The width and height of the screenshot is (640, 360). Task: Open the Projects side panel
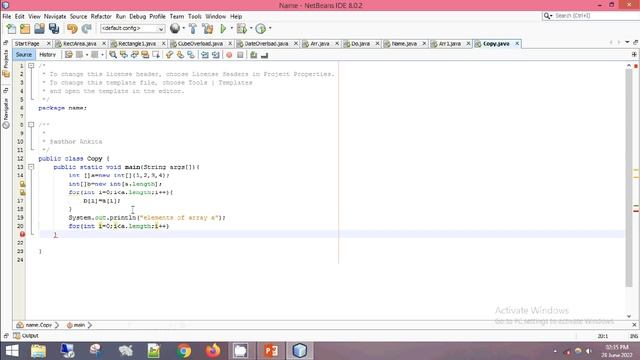pyautogui.click(x=6, y=59)
